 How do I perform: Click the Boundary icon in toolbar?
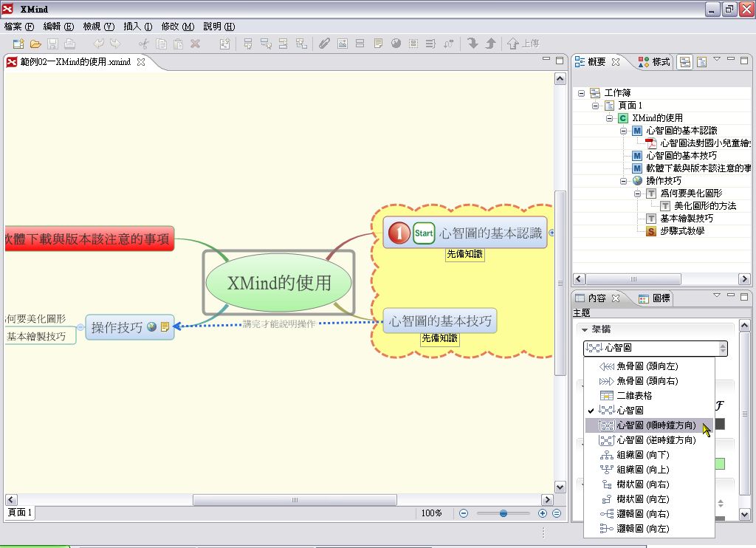(x=413, y=44)
